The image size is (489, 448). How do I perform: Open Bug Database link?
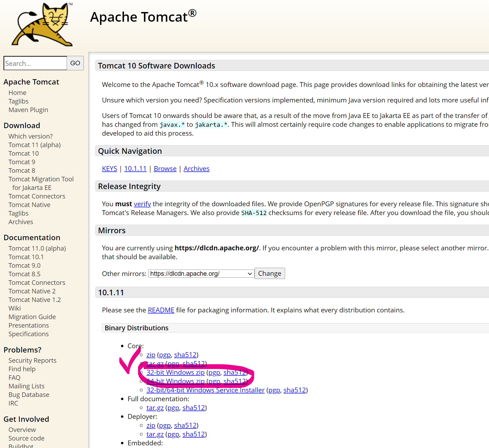pos(29,395)
